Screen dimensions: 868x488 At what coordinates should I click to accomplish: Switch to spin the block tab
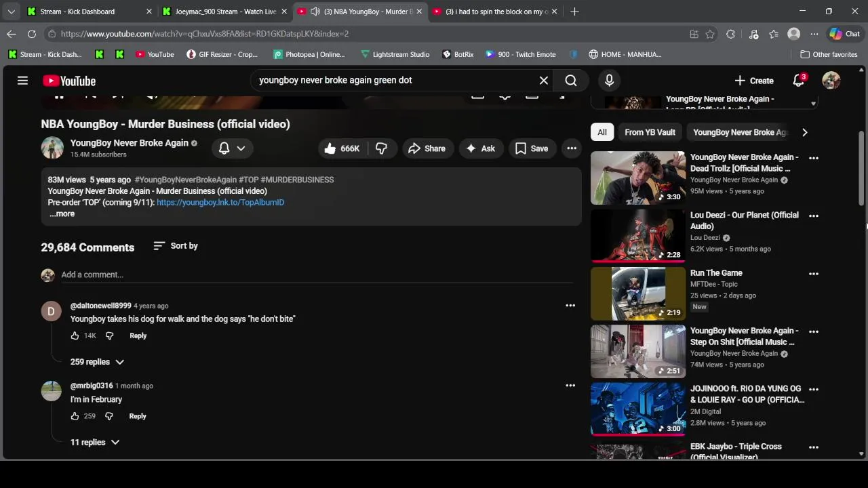(x=495, y=12)
